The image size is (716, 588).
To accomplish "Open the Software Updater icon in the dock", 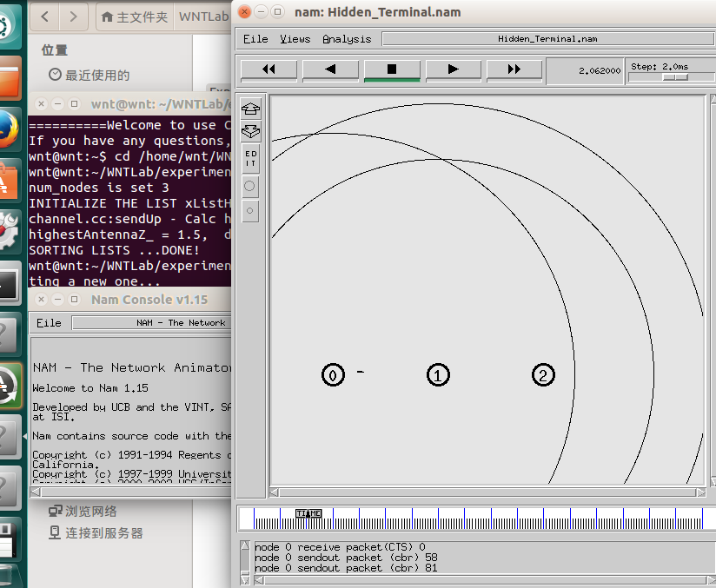I will 10,386.
